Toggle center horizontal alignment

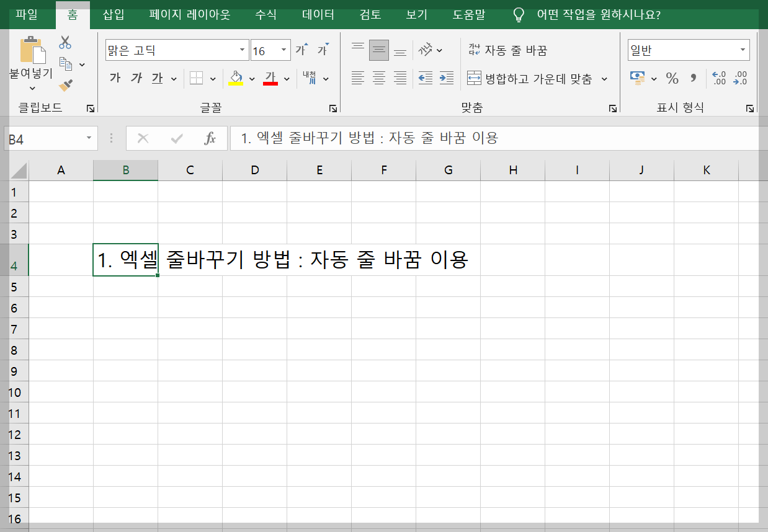pyautogui.click(x=379, y=78)
